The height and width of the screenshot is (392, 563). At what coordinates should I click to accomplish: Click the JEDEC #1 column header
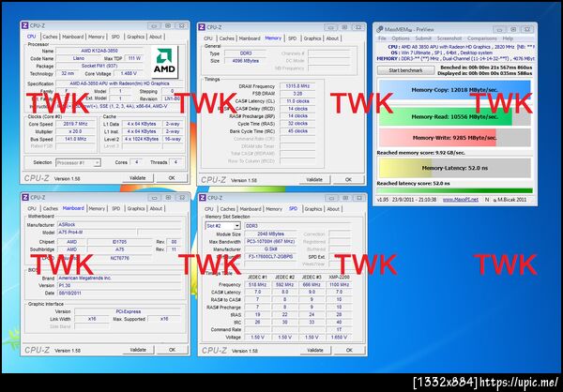point(257,278)
